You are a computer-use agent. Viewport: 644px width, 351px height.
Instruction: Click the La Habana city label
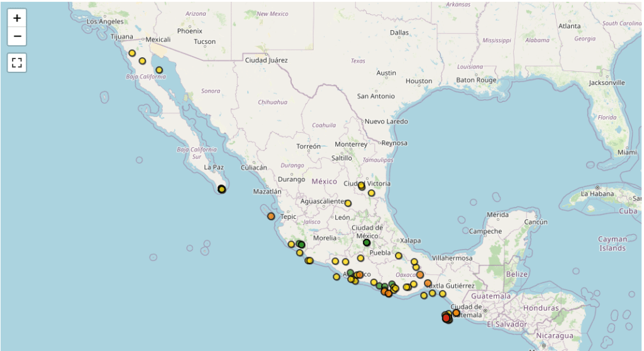[x=597, y=194]
